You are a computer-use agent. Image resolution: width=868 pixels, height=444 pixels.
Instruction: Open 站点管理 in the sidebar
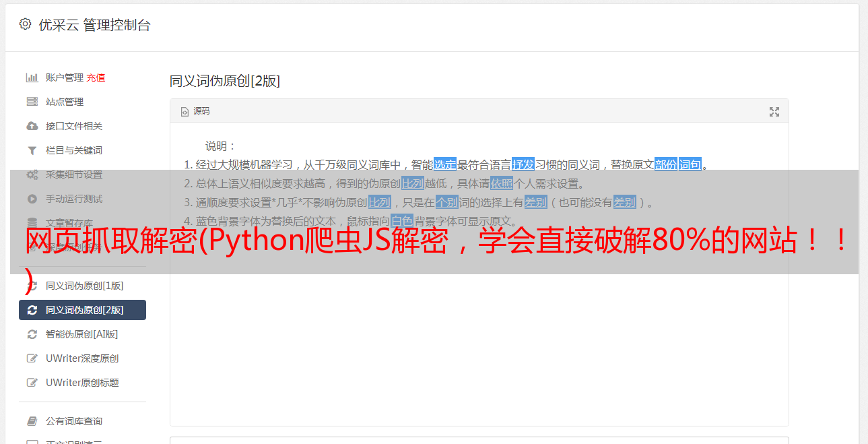82,102
